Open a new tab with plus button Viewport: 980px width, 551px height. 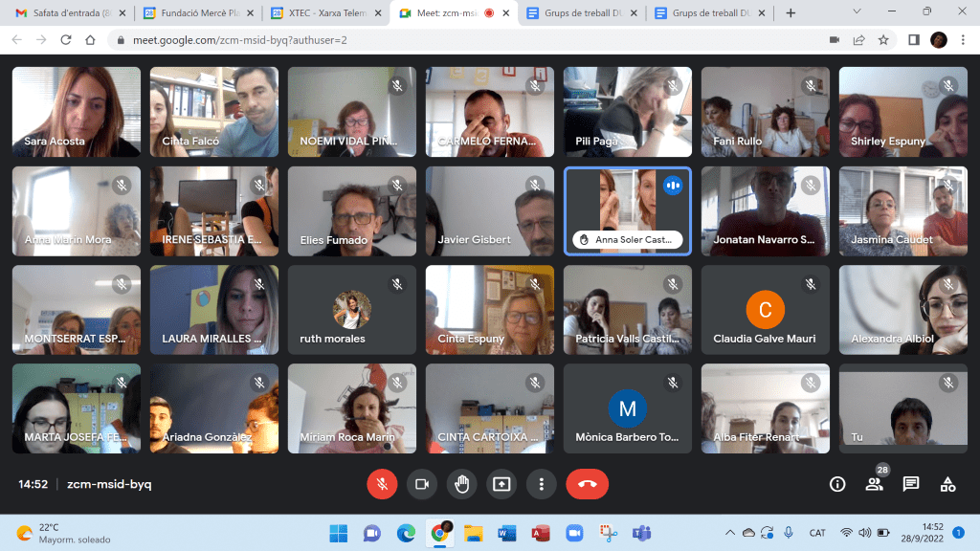[791, 13]
